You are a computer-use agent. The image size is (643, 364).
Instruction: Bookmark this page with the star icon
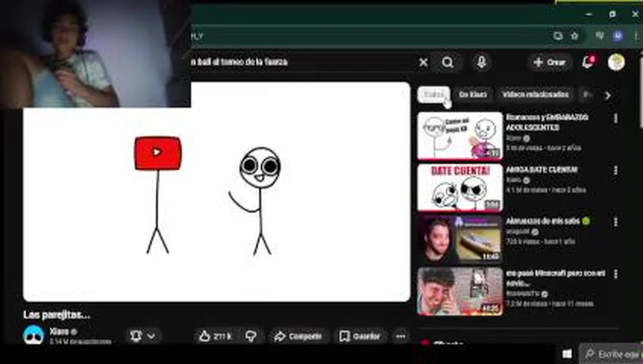[574, 36]
